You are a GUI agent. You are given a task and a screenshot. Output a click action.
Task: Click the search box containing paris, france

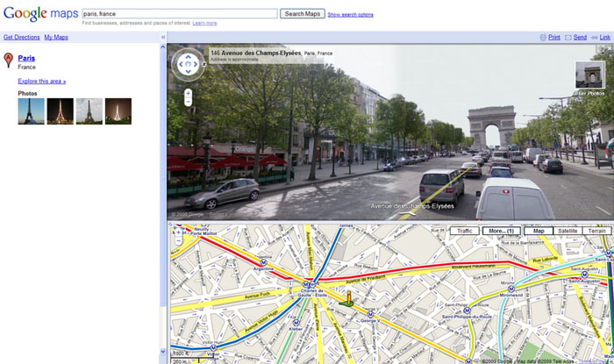tap(180, 14)
